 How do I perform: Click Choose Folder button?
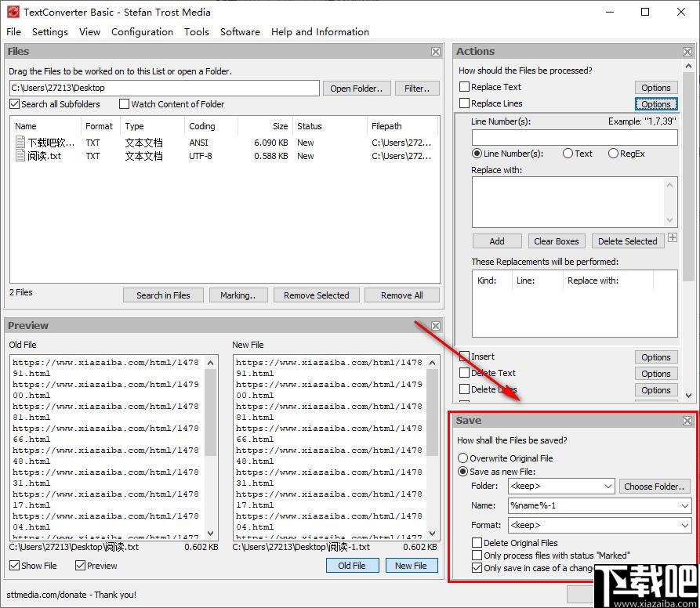point(655,487)
